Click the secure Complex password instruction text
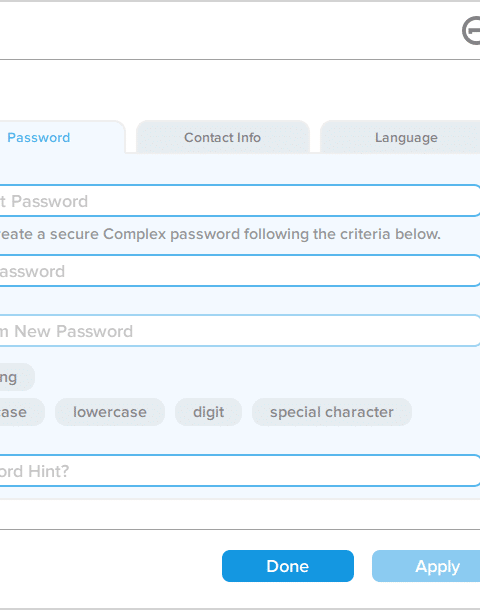The width and height of the screenshot is (480, 610). click(x=220, y=234)
